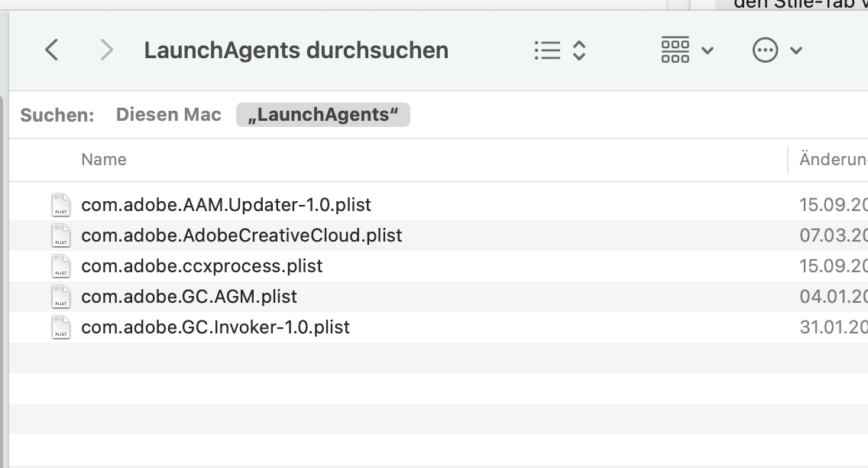Open view switcher up-down arrows
868x468 pixels.
click(579, 50)
